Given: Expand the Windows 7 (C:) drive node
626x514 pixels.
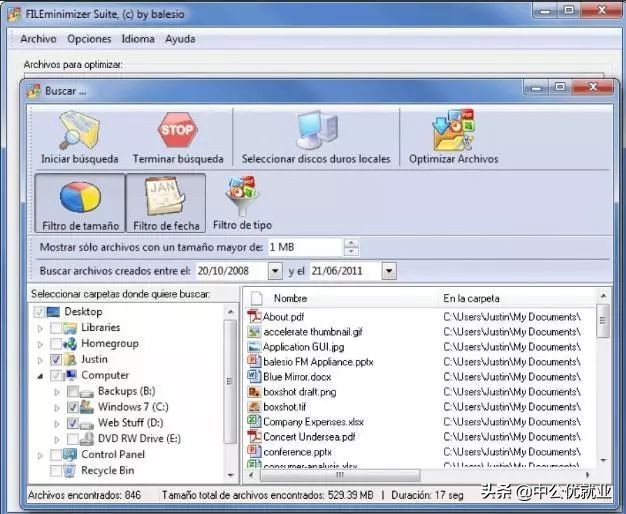Looking at the screenshot, I should pos(57,407).
